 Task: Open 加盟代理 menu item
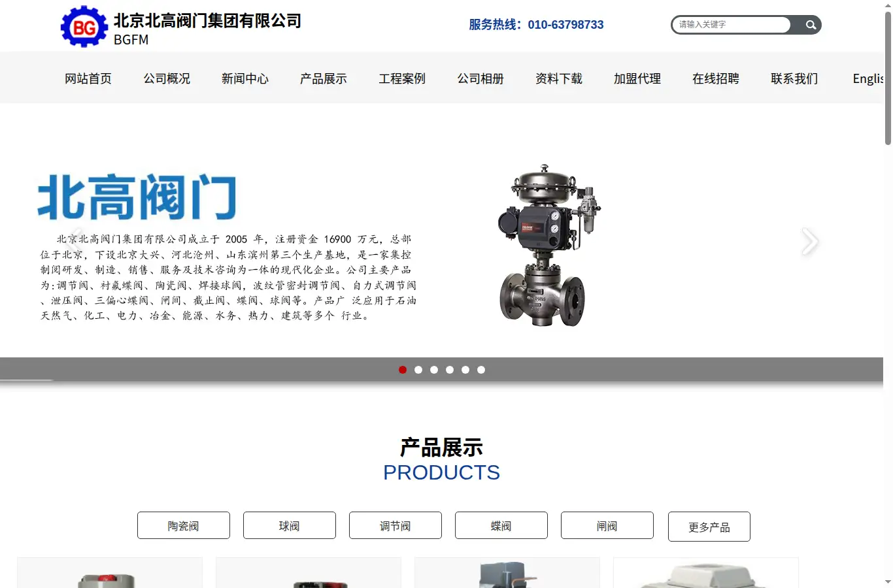point(637,78)
